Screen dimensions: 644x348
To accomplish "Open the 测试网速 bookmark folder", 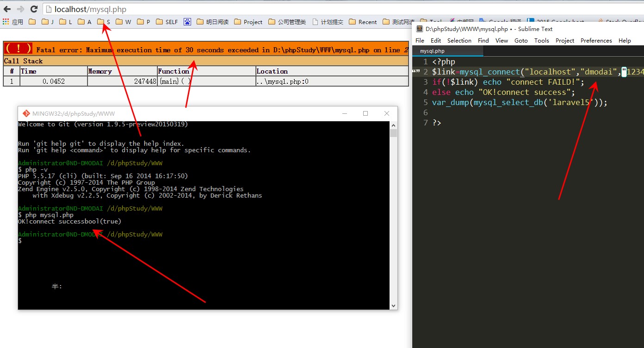I will click(399, 22).
